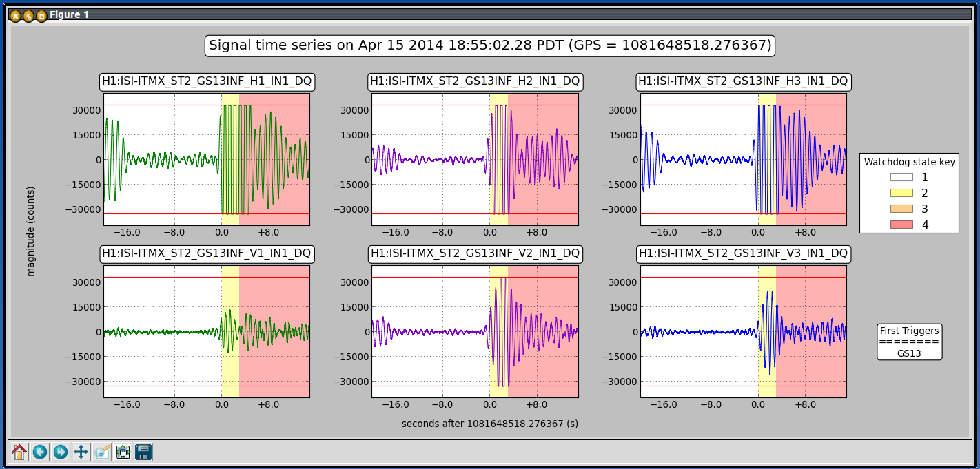Click the 'First Triggers' GS13 box
This screenshot has height=469, width=980.
(909, 342)
